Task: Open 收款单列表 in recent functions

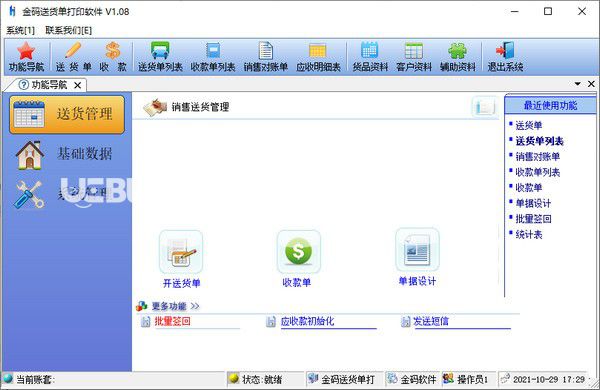Action: (538, 172)
